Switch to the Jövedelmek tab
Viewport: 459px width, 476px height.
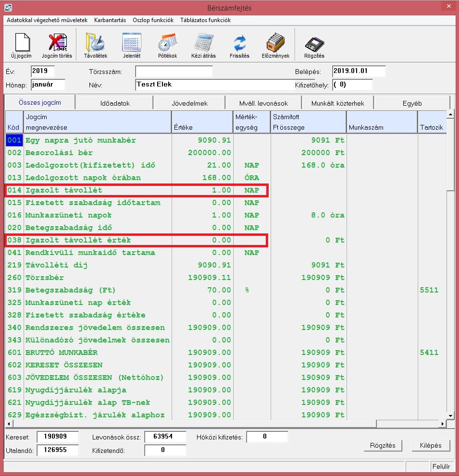[189, 103]
